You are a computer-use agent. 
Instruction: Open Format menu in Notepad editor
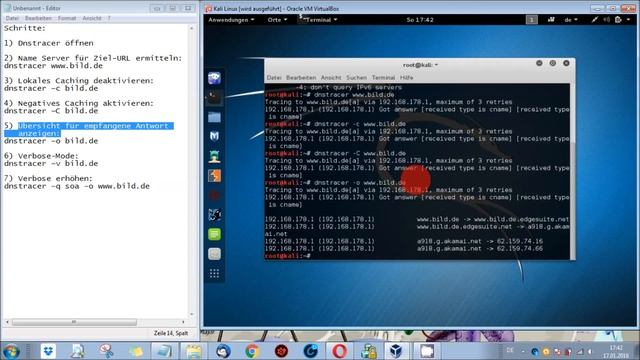tap(67, 18)
